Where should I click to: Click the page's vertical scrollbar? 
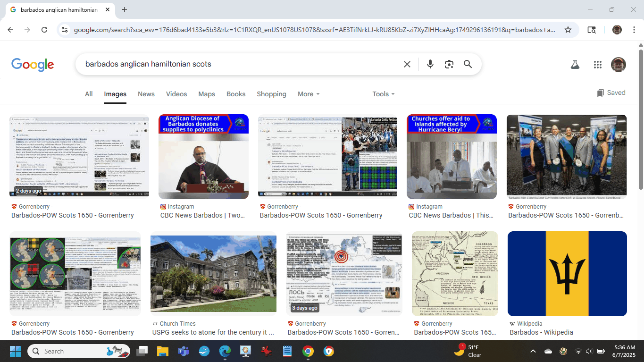(x=641, y=118)
